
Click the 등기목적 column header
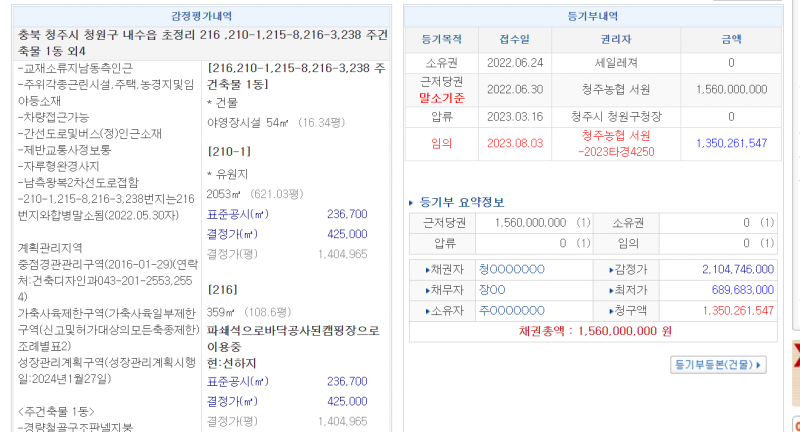pyautogui.click(x=441, y=39)
